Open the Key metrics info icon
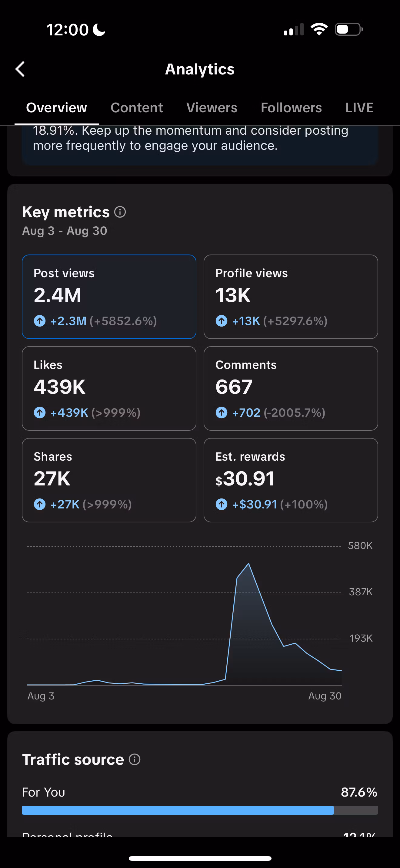400x868 pixels. [x=120, y=212]
